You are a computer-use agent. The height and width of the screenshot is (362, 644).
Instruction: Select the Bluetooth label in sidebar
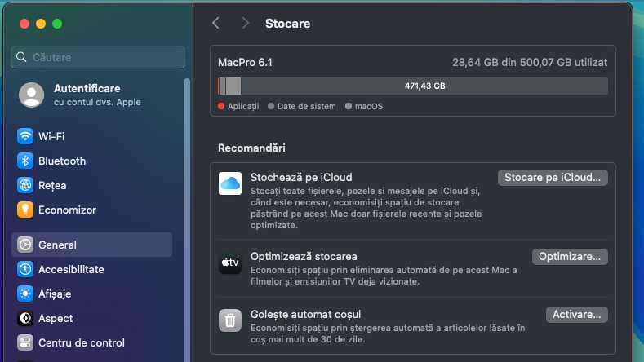pyautogui.click(x=62, y=161)
